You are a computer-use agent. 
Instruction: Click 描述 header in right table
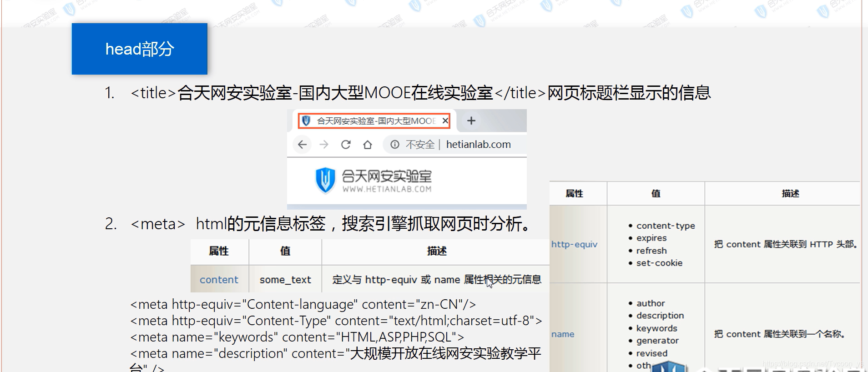pyautogui.click(x=790, y=194)
